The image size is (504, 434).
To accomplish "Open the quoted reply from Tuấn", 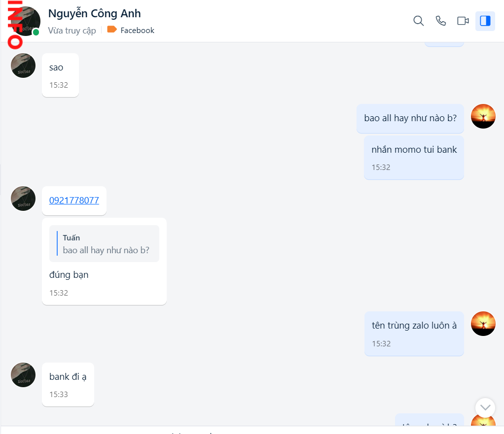I will click(104, 243).
